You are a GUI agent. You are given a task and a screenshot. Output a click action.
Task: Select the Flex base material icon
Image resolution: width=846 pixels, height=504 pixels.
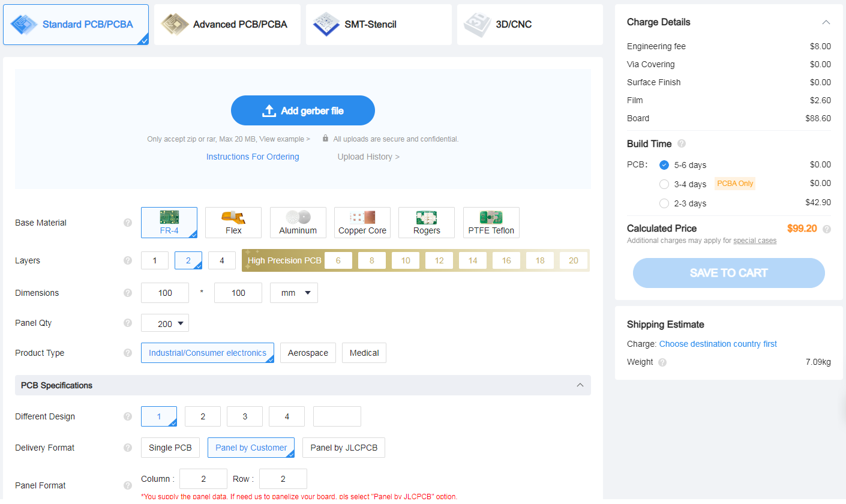coord(233,223)
